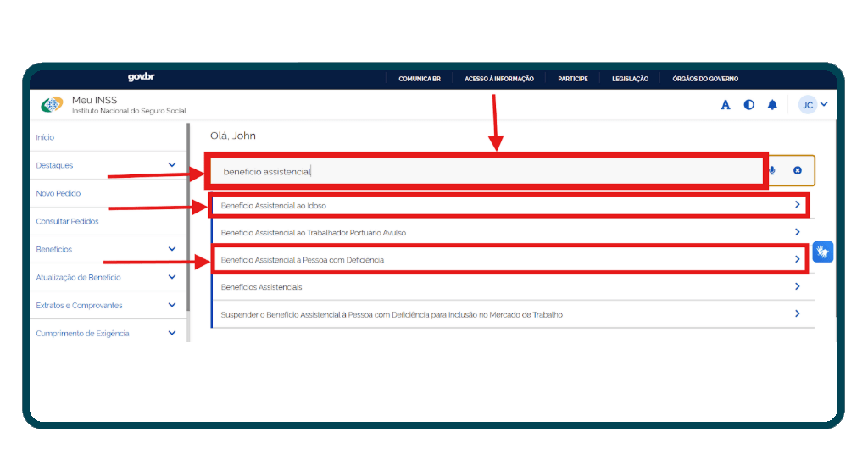Toggle the high contrast mode icon

[x=749, y=105]
